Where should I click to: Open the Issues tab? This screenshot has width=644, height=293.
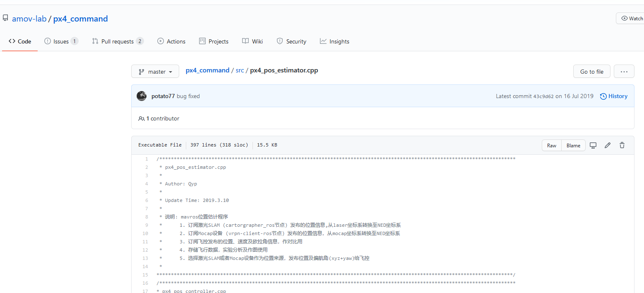coord(61,41)
